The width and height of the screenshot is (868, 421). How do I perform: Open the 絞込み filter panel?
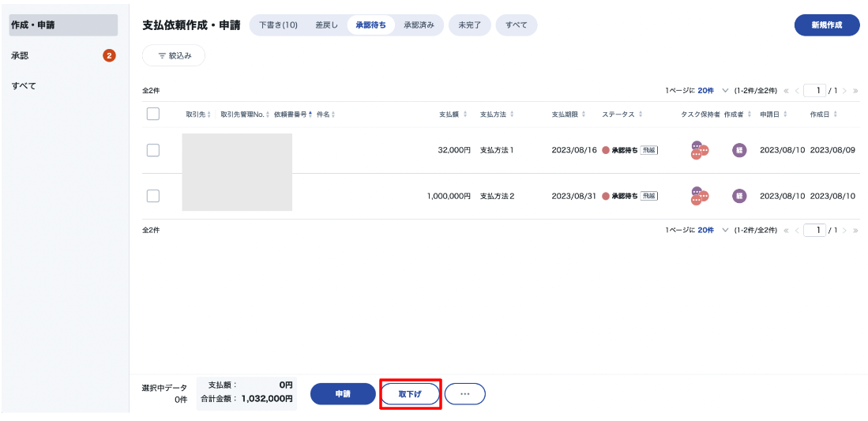[x=174, y=55]
